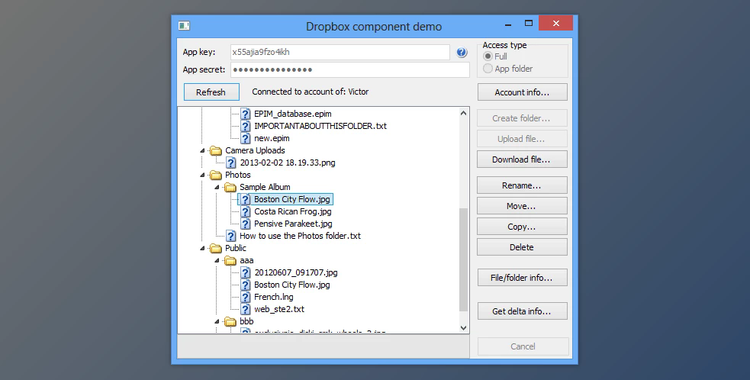750x380 pixels.
Task: Click the Rename button
Action: [x=522, y=185]
